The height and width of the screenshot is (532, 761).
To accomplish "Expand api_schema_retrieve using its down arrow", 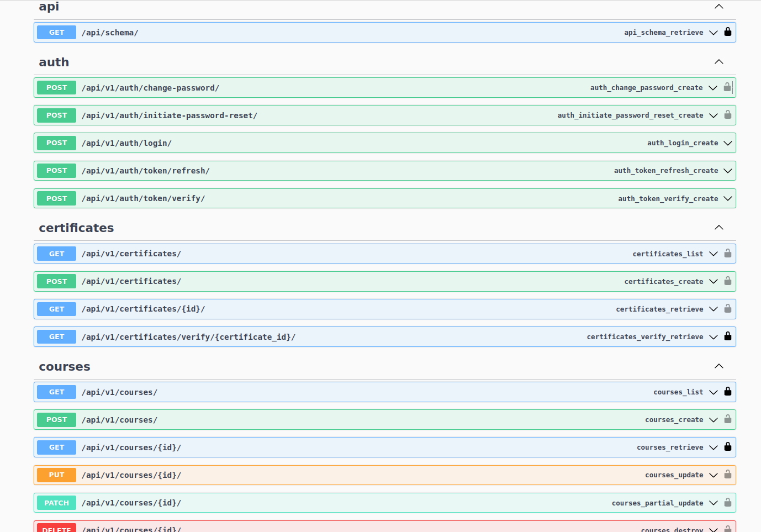I will coord(714,33).
